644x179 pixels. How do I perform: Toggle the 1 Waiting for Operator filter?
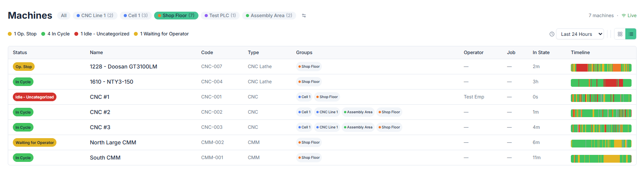[x=161, y=34]
